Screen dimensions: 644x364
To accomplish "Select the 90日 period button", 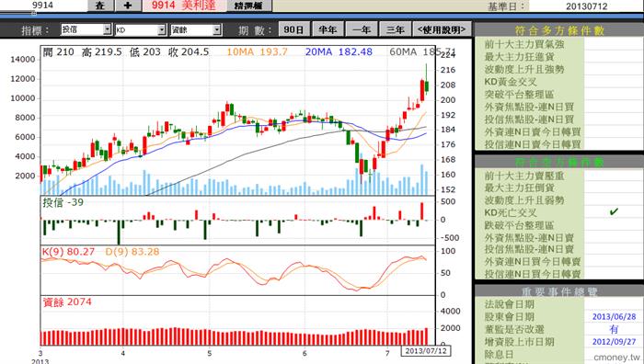I will click(x=293, y=29).
